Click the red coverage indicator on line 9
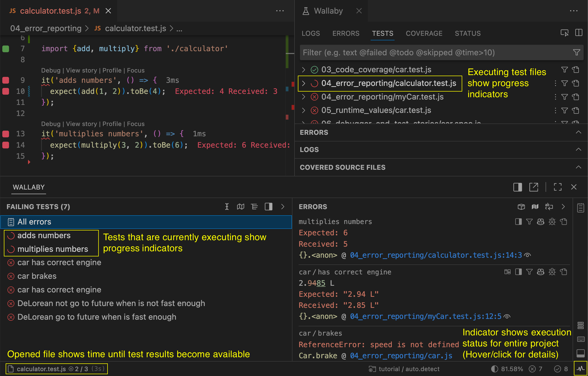Screen dimensions: 588x376 pos(6,80)
